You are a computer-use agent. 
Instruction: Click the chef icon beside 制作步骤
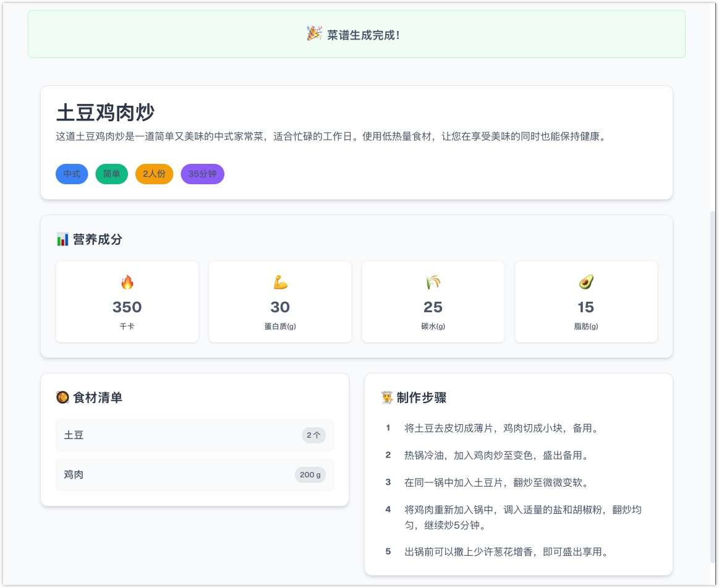[x=387, y=398]
